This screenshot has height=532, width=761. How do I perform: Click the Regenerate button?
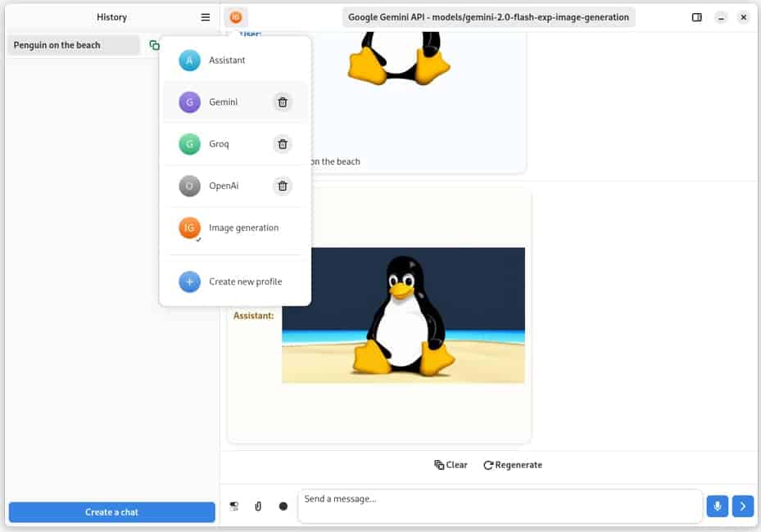pos(513,465)
